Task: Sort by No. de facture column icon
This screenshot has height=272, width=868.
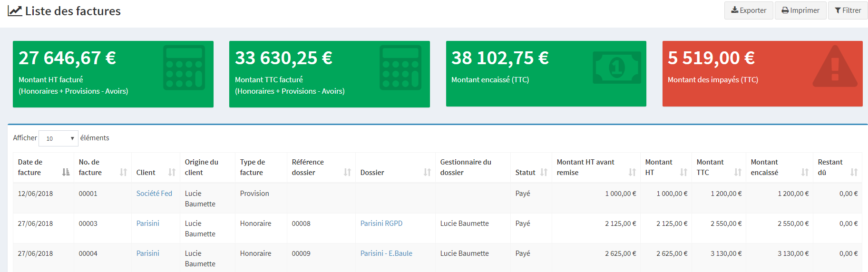Action: coord(123,172)
